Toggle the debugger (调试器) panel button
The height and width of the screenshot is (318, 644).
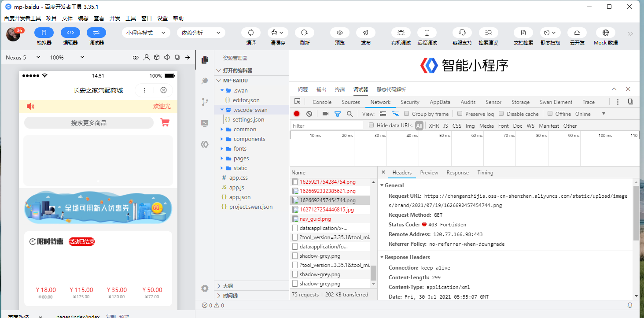click(x=96, y=33)
